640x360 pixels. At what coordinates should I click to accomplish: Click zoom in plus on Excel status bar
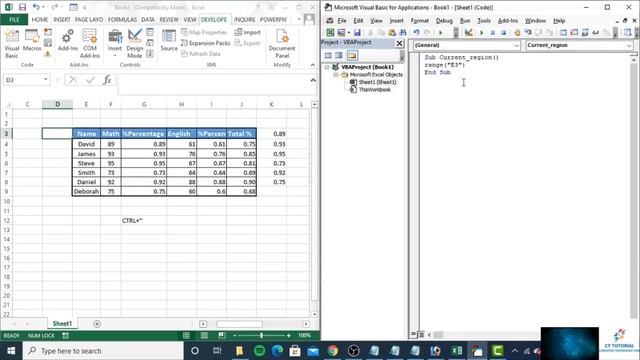click(x=289, y=336)
